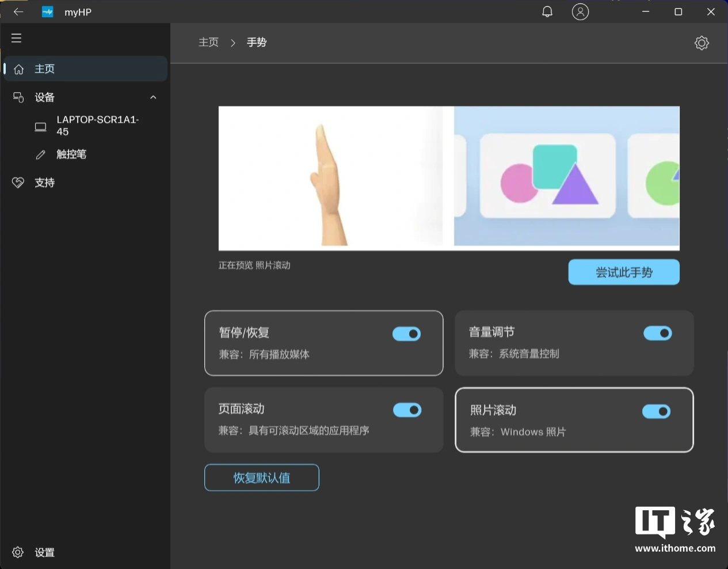Click the 恢复默认值 button

click(x=262, y=477)
